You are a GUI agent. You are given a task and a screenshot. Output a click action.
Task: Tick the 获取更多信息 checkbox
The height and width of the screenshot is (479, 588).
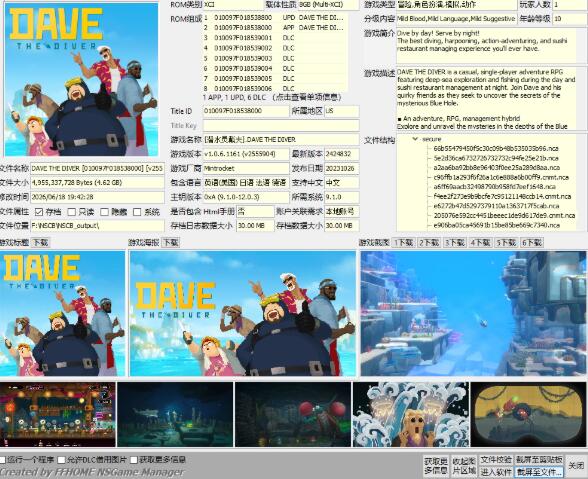134,459
